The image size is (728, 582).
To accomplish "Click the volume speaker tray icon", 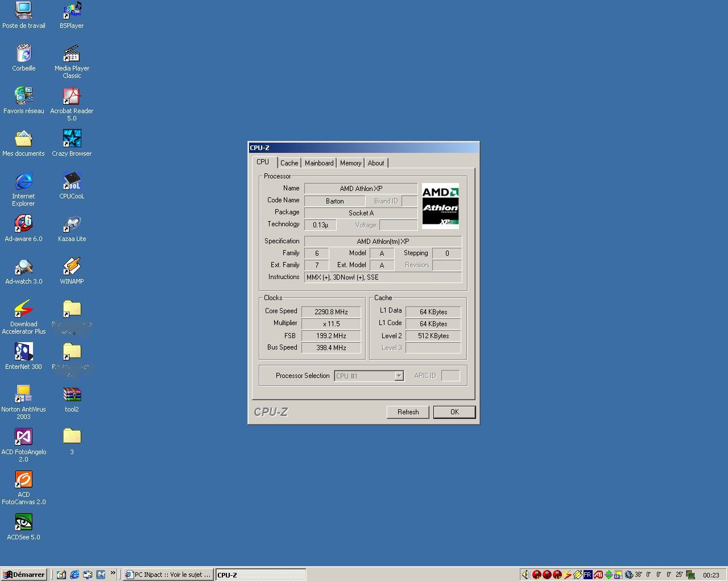I will (526, 575).
